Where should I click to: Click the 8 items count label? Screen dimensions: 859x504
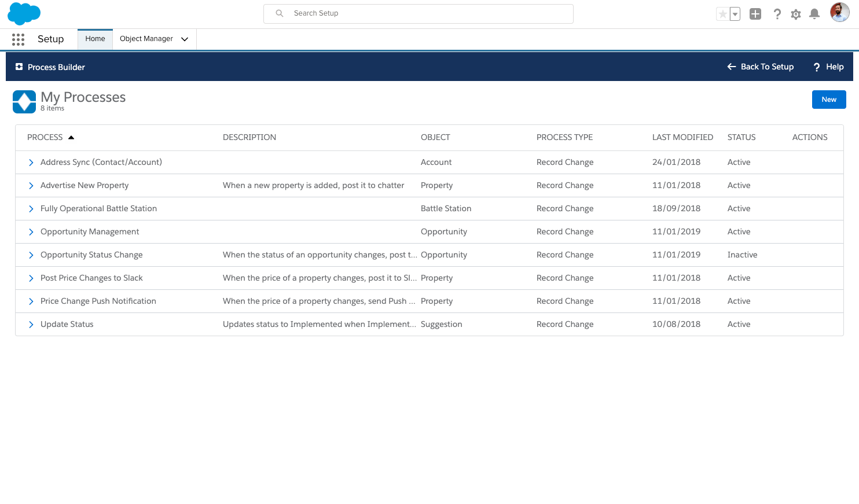52,108
